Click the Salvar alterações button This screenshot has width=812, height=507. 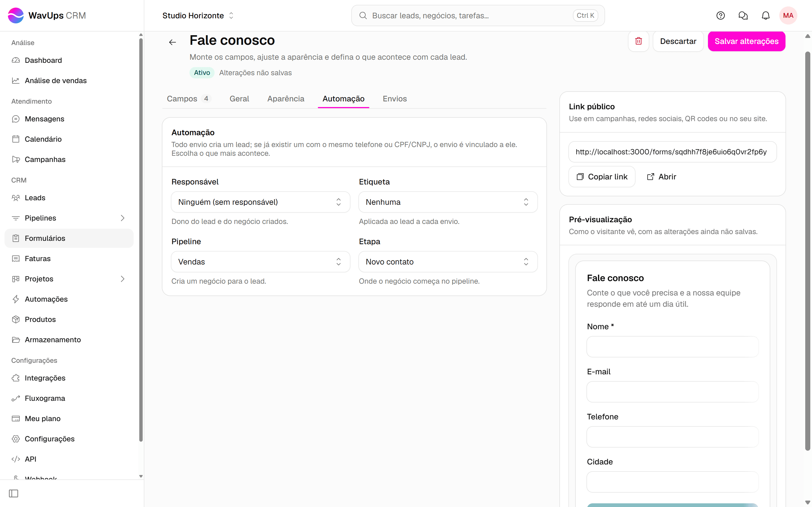click(746, 41)
